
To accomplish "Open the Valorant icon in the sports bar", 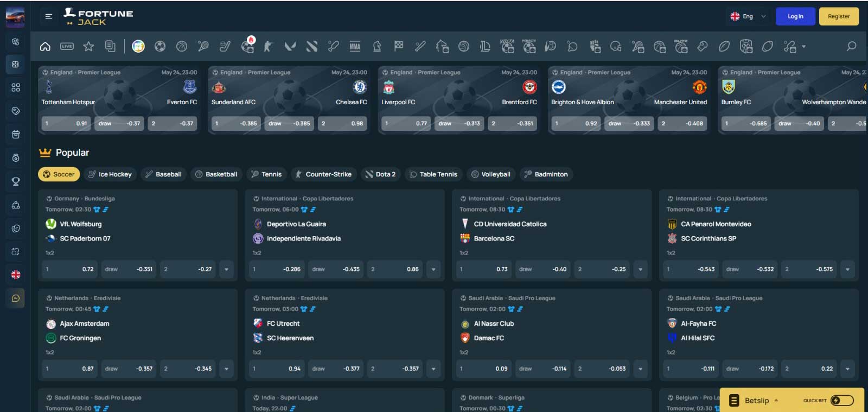I will pyautogui.click(x=290, y=47).
